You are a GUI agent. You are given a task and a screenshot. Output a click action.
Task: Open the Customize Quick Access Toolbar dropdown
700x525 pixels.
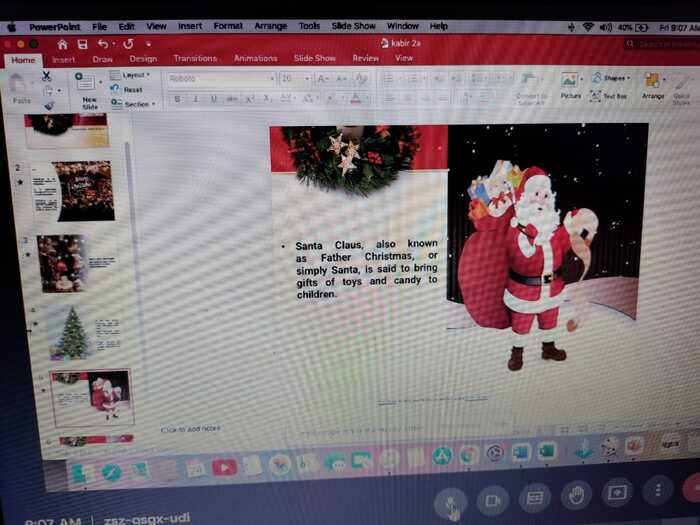pyautogui.click(x=148, y=44)
